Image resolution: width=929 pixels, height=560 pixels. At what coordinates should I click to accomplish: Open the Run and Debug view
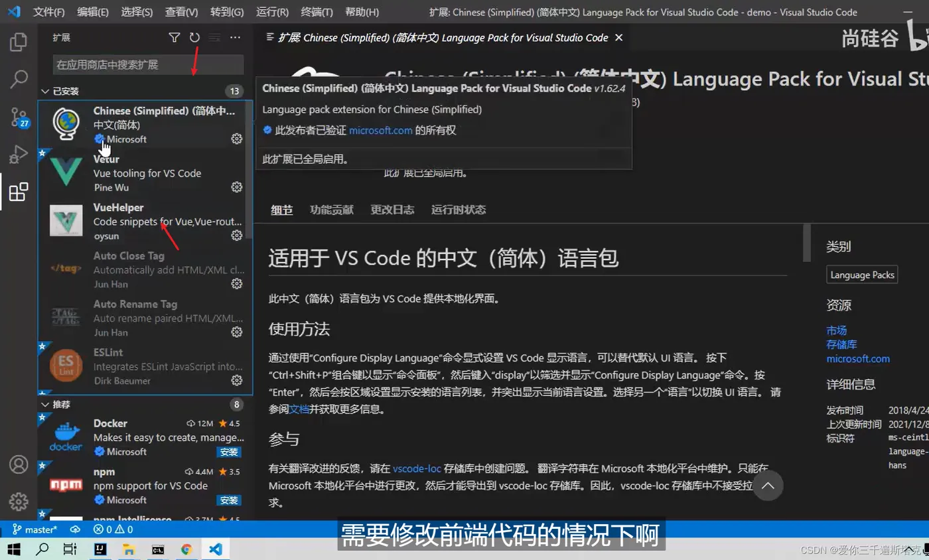19,155
